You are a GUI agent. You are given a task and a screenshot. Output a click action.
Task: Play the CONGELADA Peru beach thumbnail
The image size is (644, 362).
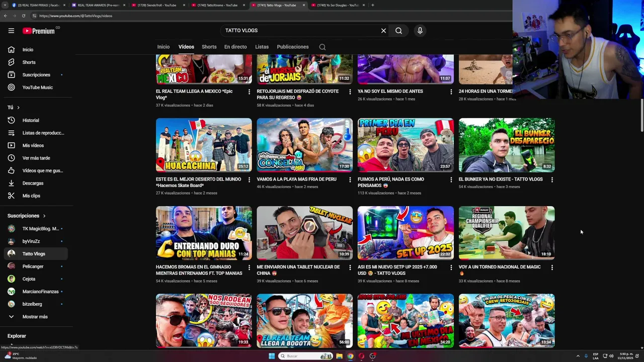pyautogui.click(x=305, y=145)
